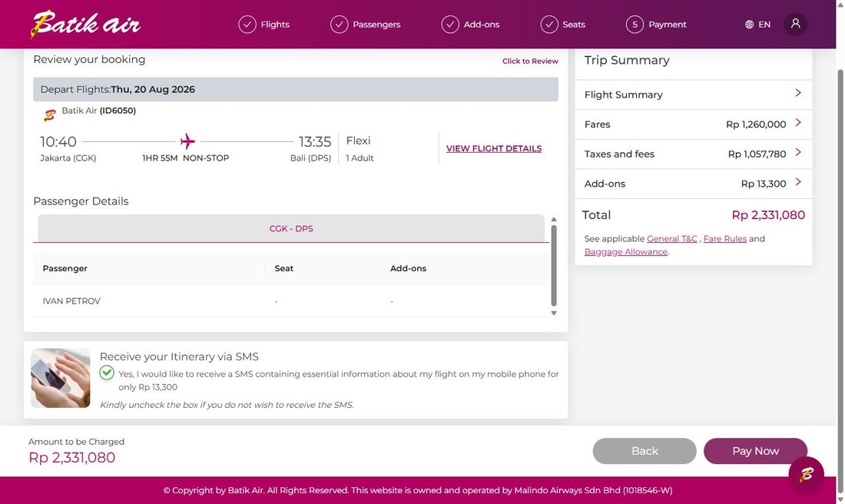Click the Passengers step checkmark icon

pos(339,25)
